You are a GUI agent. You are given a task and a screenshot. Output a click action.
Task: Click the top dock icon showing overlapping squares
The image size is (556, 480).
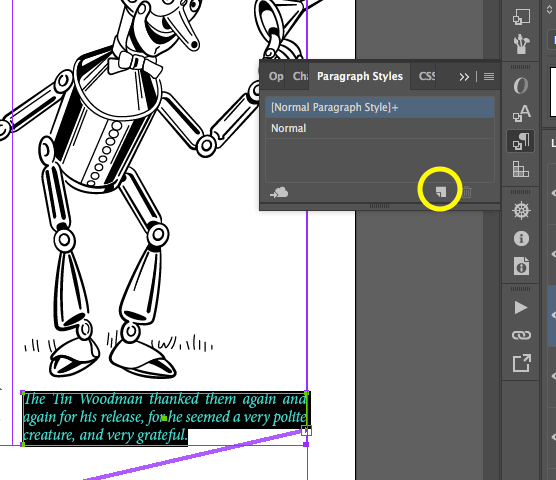point(521,17)
